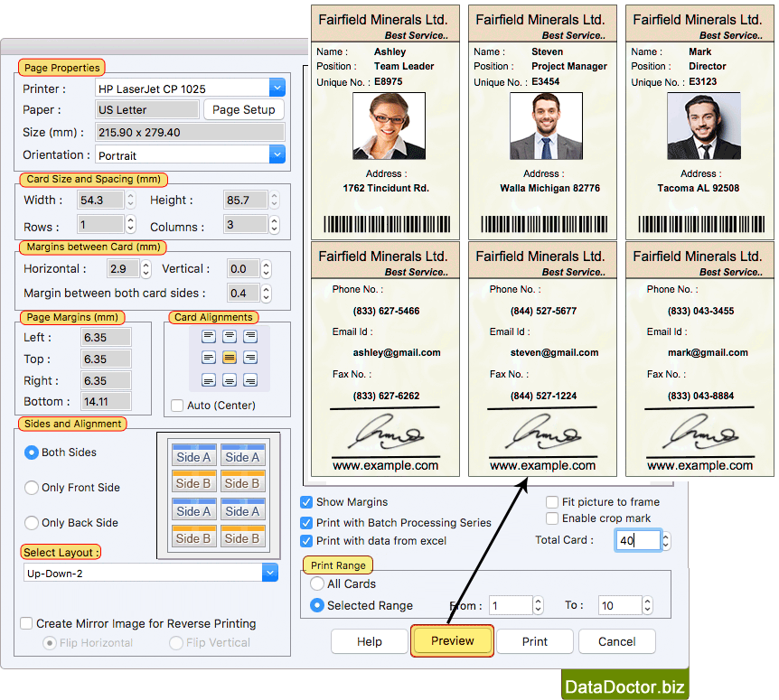The width and height of the screenshot is (779, 700).
Task: Select top-center card alignment icon
Action: coord(230,336)
